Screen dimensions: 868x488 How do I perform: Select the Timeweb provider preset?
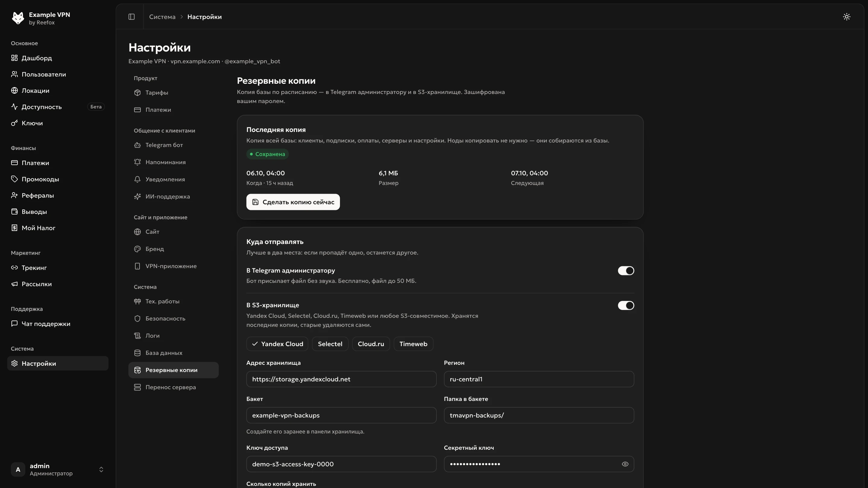pos(413,343)
